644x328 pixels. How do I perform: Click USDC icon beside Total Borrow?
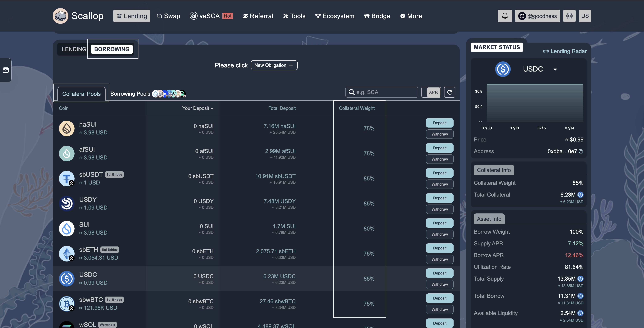pos(581,296)
